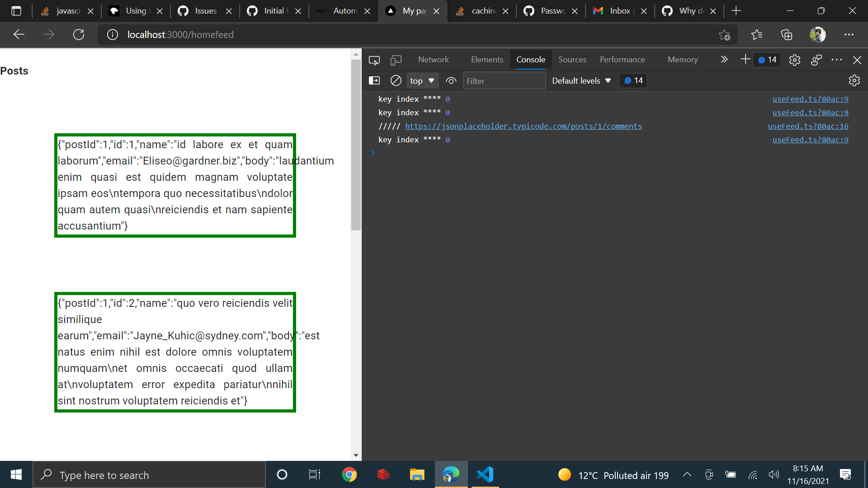
Task: Open the DevTools customize three-dots menu
Action: (837, 60)
